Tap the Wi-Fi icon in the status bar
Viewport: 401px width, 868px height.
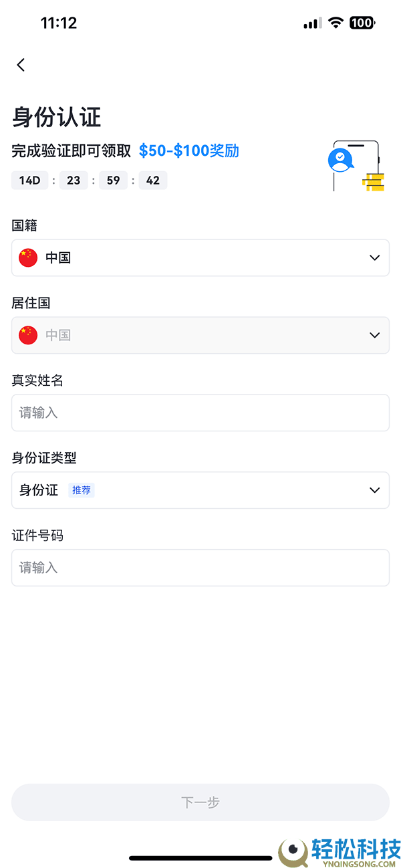click(x=334, y=23)
